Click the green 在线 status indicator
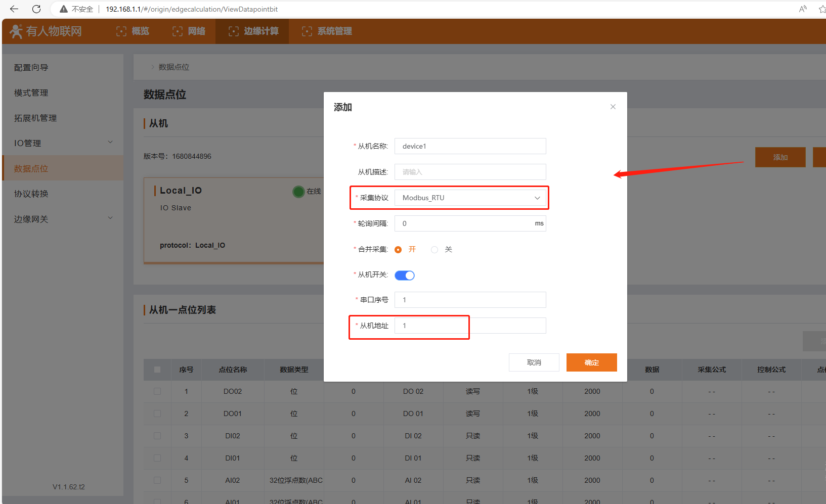Viewport: 826px width, 504px height. pyautogui.click(x=298, y=192)
